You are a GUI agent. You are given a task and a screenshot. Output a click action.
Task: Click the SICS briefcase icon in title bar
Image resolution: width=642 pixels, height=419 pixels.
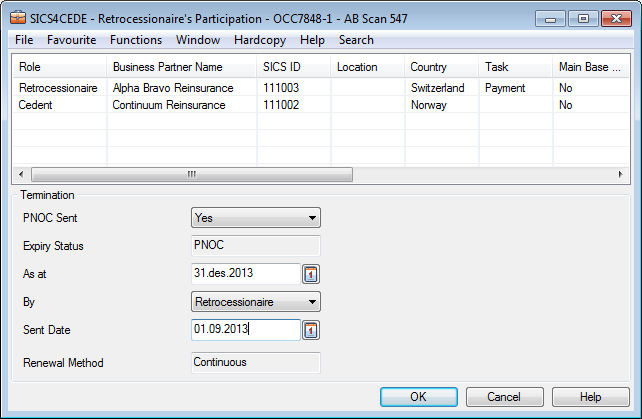click(18, 18)
